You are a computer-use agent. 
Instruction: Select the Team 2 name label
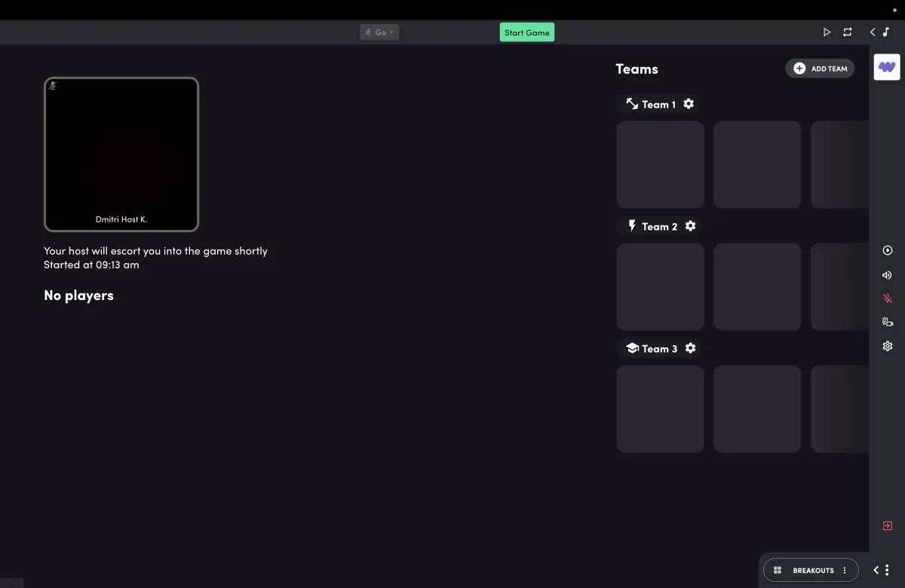659,227
